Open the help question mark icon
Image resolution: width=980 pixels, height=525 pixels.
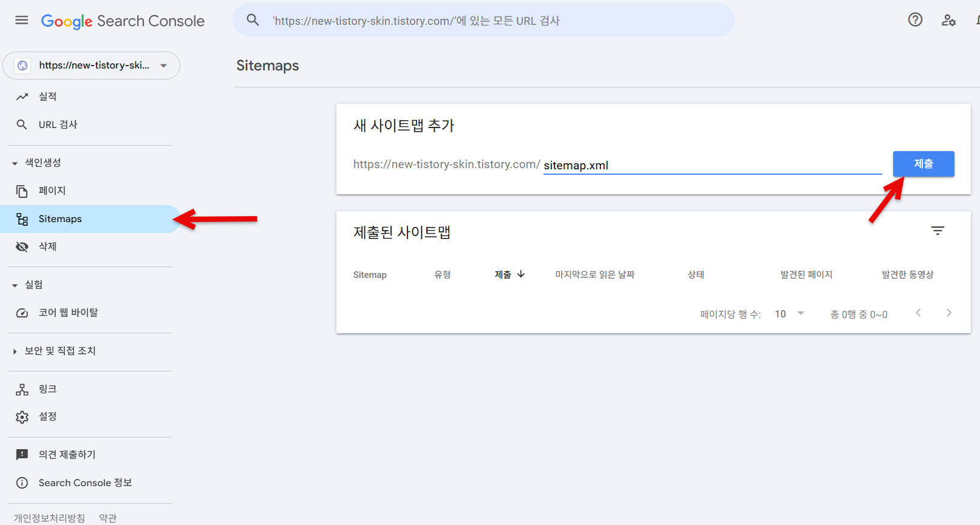(x=915, y=19)
